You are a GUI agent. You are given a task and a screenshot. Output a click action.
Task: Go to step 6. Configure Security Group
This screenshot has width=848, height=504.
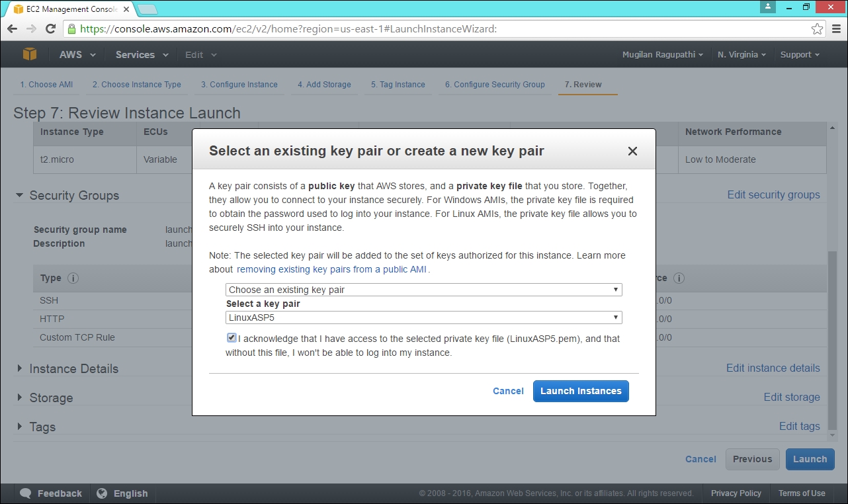click(495, 85)
